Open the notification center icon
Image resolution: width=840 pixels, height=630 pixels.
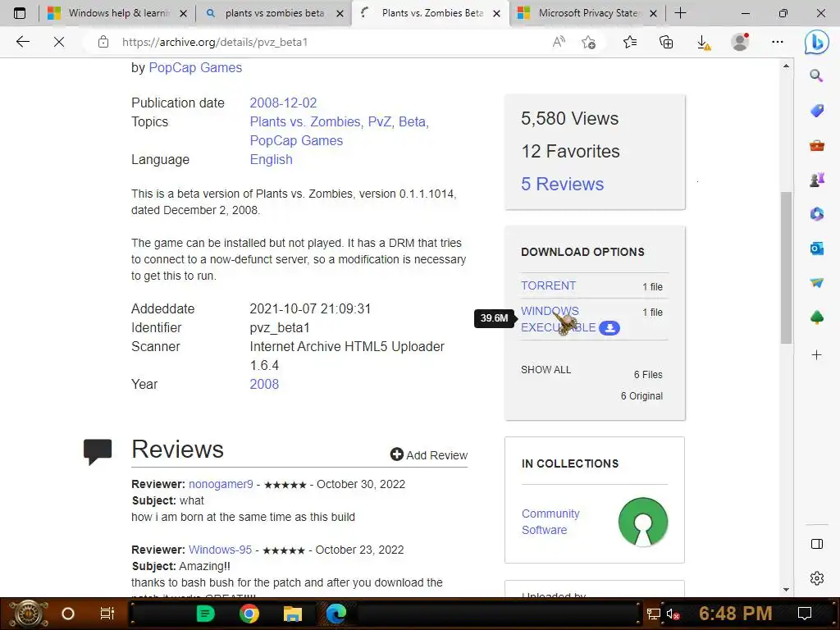[x=804, y=614]
